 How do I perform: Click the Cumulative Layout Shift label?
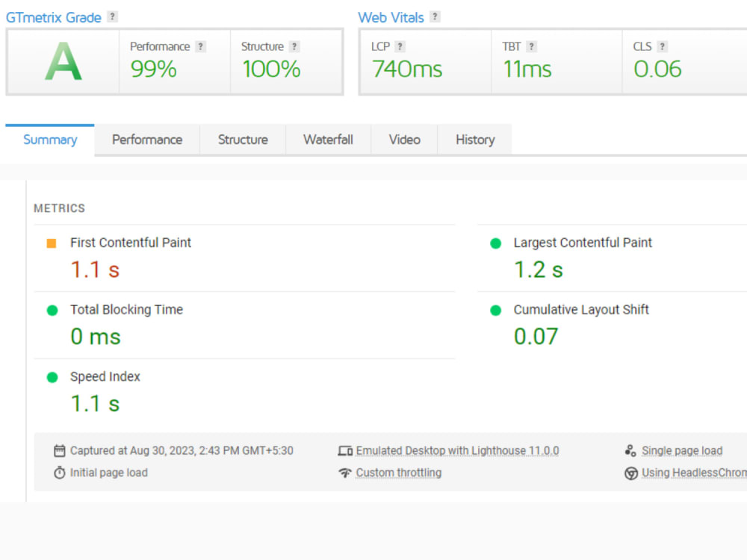pos(581,310)
